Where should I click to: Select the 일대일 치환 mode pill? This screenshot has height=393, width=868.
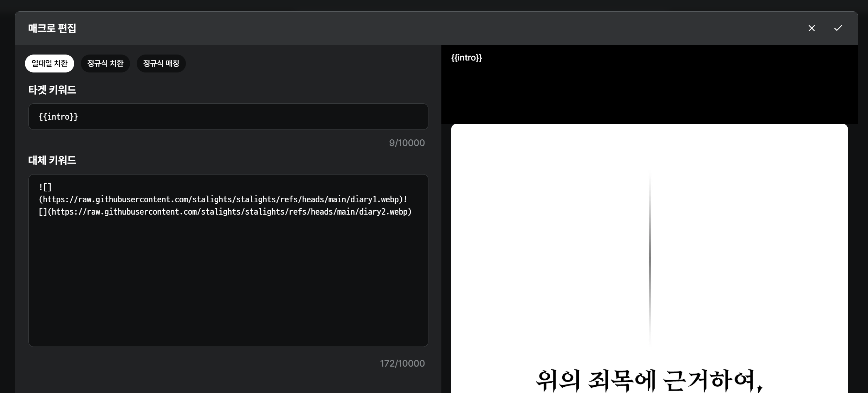tap(50, 63)
